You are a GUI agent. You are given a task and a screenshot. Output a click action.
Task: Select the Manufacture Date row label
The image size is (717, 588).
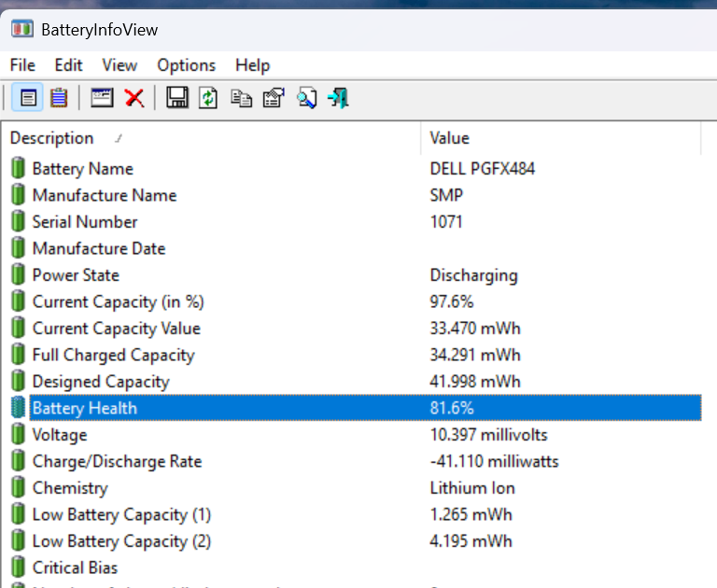(x=99, y=248)
